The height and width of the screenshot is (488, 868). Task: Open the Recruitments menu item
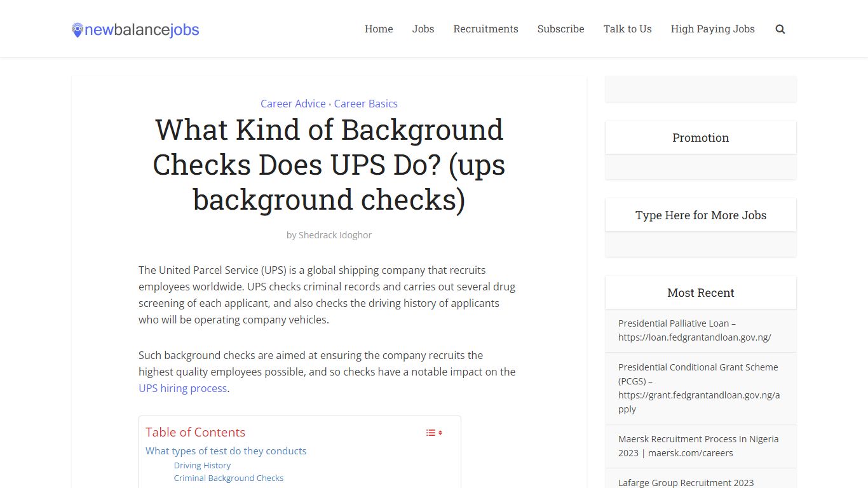485,29
